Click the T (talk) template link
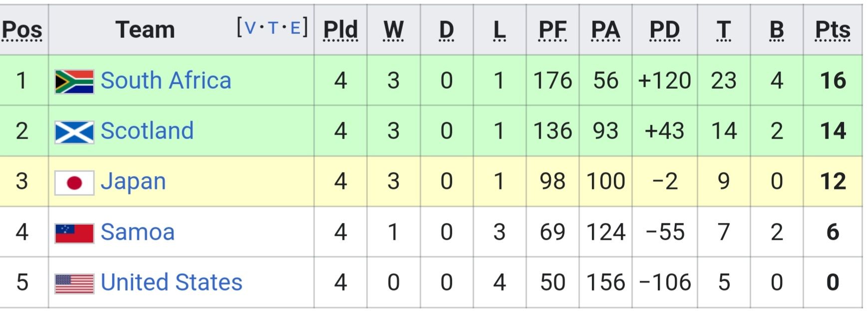Image resolution: width=868 pixels, height=317 pixels. coord(273,28)
